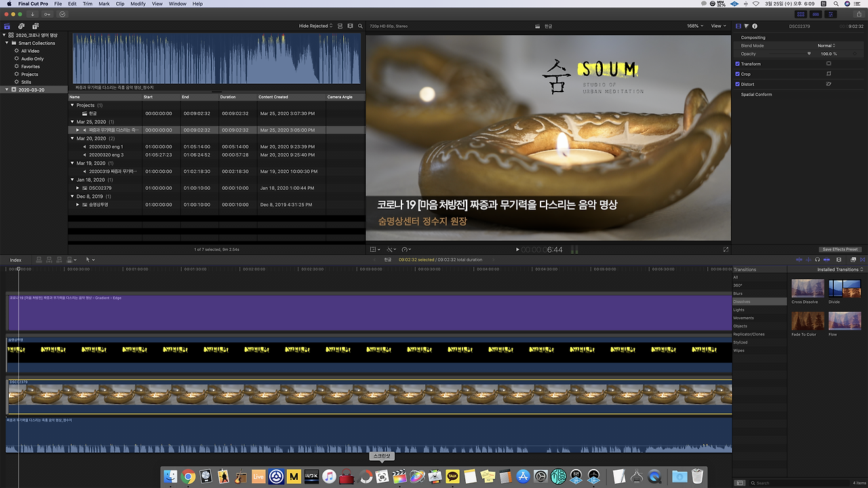Play the viewer with play button
Viewport: 868px width, 488px height.
click(517, 249)
